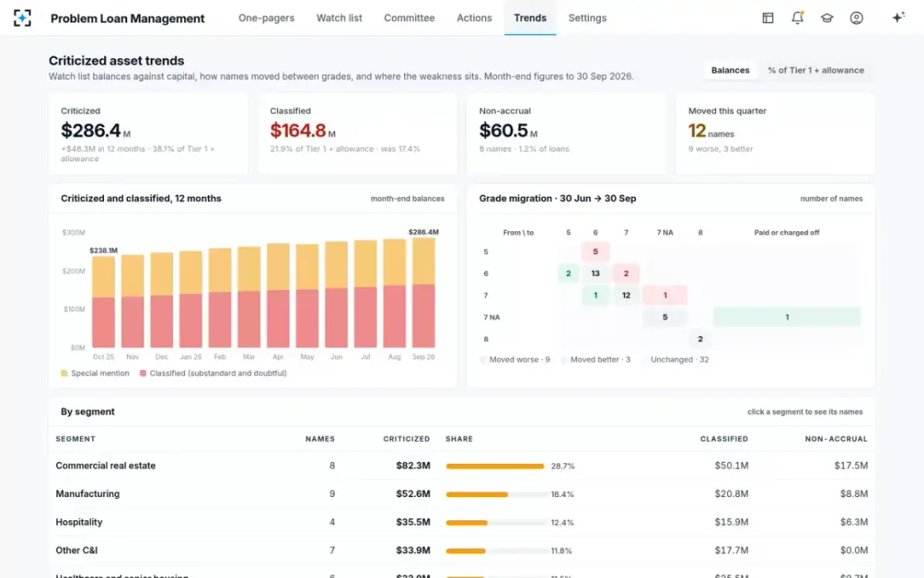Open the layout panel icon

coord(768,18)
